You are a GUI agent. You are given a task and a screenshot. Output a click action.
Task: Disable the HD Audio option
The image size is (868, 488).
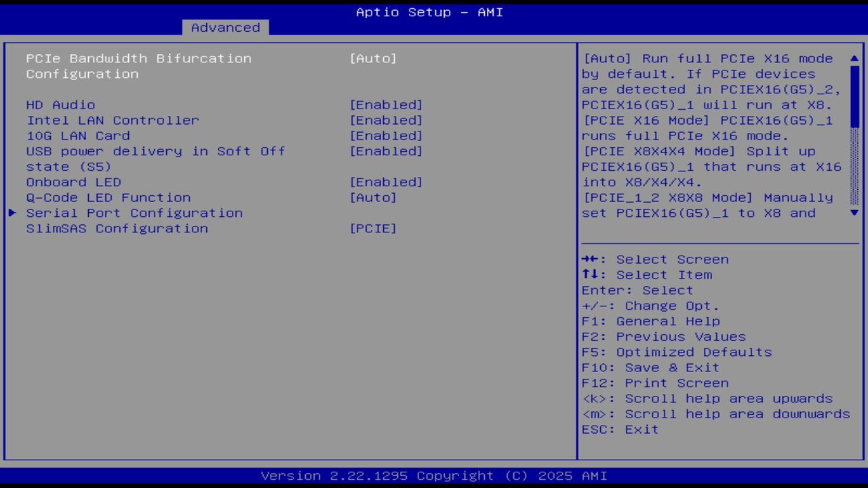pos(387,104)
